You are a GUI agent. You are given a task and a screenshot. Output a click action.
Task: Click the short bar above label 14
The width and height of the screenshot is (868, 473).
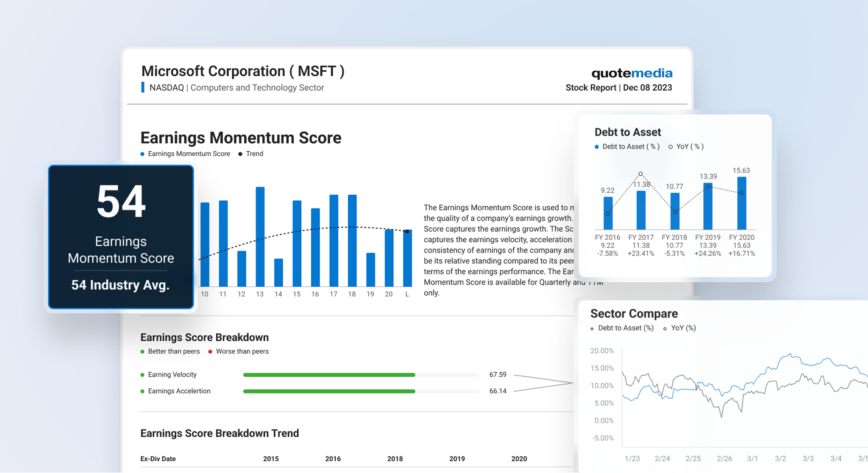point(278,273)
